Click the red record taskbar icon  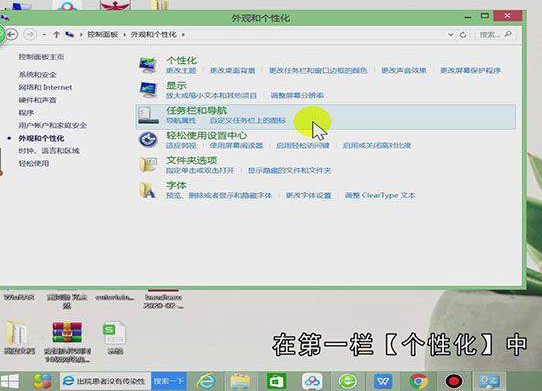454,381
